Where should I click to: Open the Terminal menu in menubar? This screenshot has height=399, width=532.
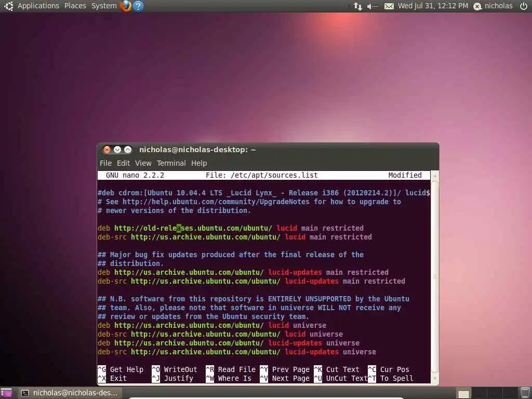[171, 163]
